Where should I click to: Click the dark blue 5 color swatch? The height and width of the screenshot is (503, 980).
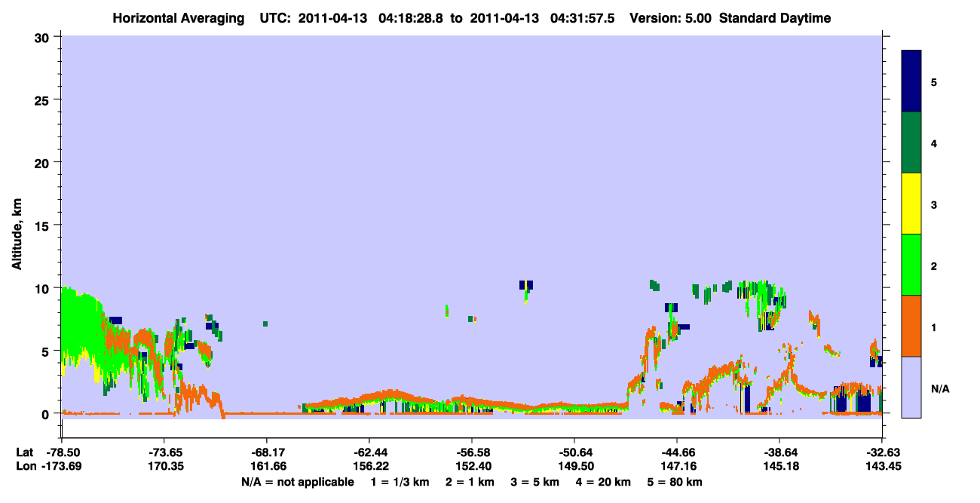pyautogui.click(x=911, y=81)
